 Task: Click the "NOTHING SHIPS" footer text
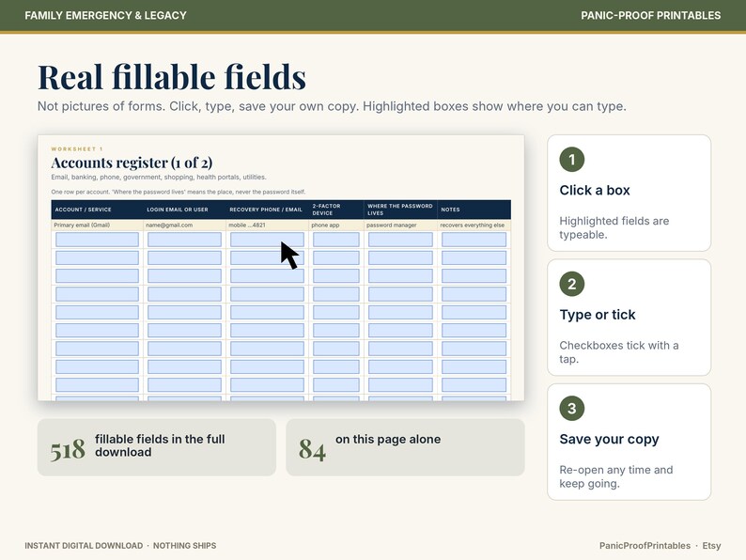[x=184, y=546]
